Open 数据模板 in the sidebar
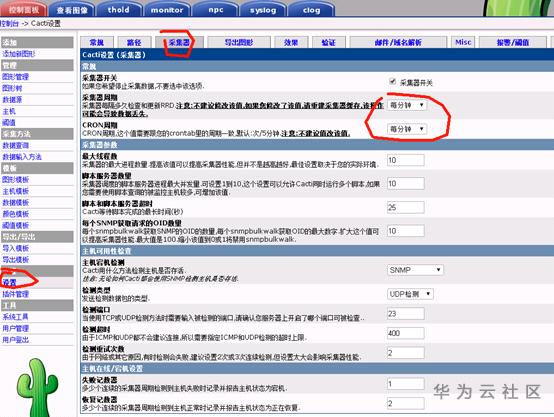The image size is (554, 417). pos(16,202)
